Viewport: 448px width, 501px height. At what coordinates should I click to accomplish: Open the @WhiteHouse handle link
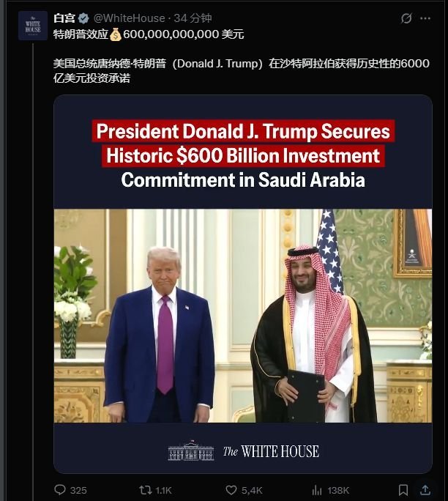130,18
